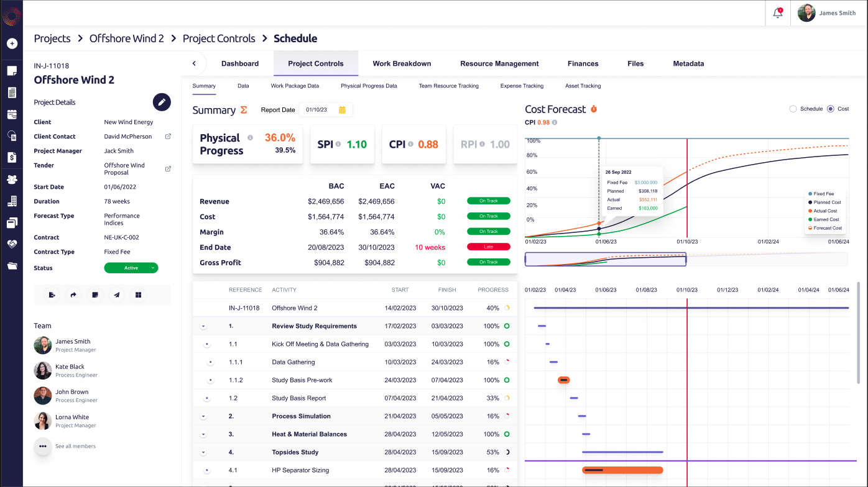Click info icon next to RPI
This screenshot has height=487, width=868.
pos(482,144)
